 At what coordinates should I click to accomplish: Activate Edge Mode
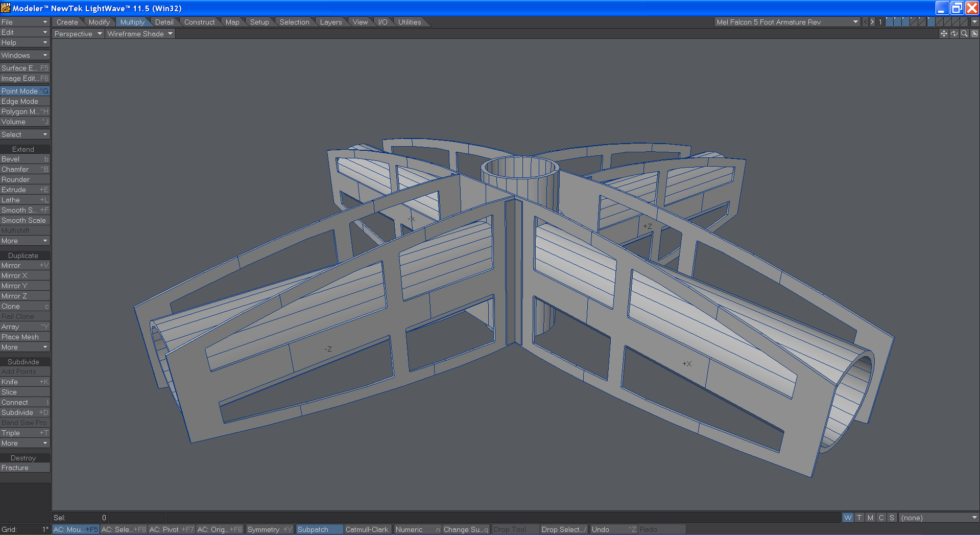tap(25, 101)
